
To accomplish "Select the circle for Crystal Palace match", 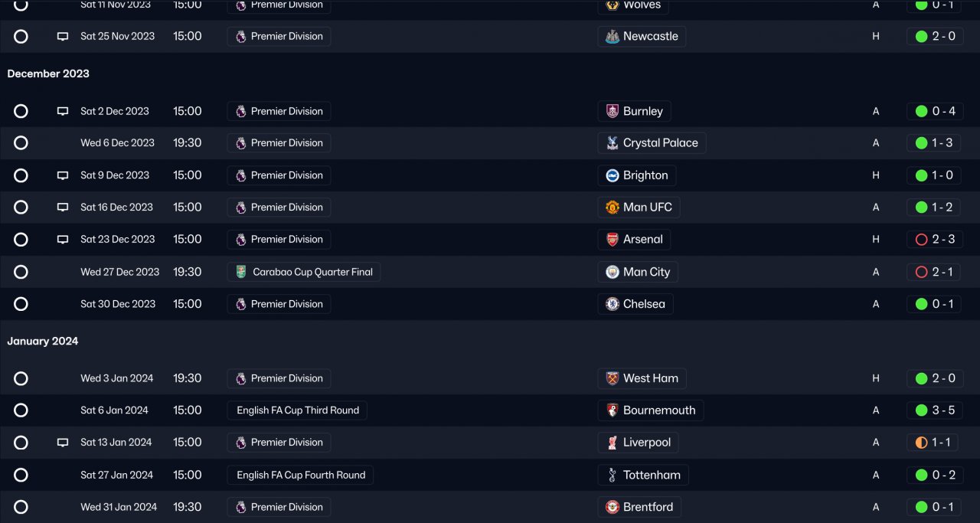I will coord(21,143).
